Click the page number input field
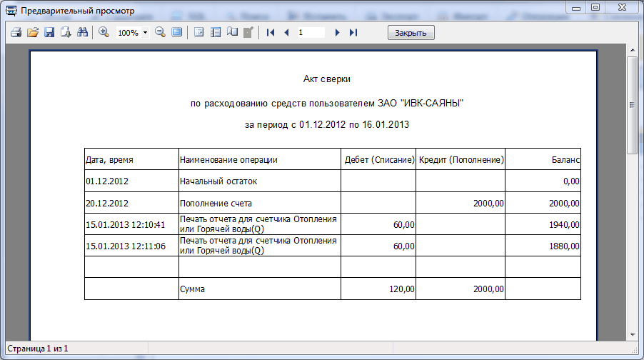The width and height of the screenshot is (644, 360). pyautogui.click(x=311, y=32)
